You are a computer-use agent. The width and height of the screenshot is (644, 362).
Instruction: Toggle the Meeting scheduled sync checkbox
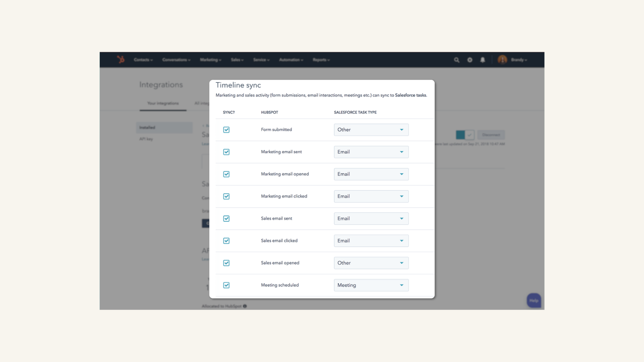tap(226, 285)
